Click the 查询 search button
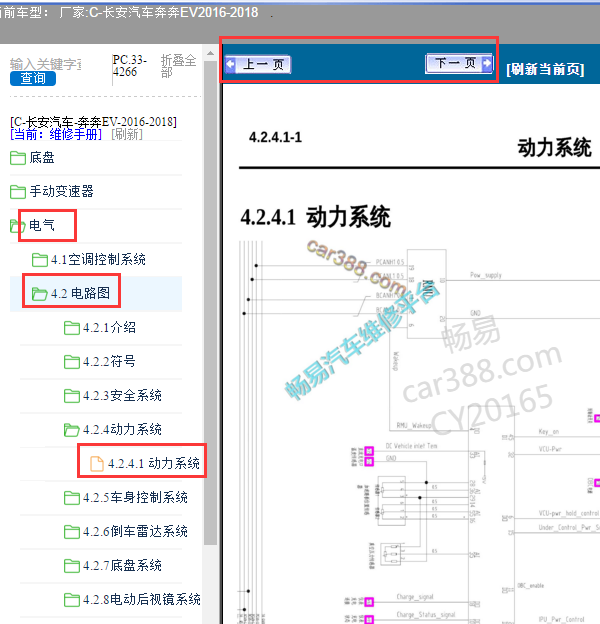Viewport: 600px width, 624px height. pyautogui.click(x=33, y=78)
